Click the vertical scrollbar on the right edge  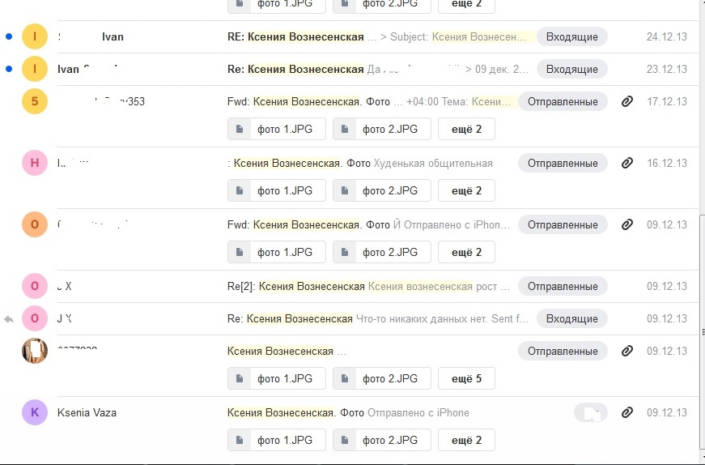[x=702, y=332]
